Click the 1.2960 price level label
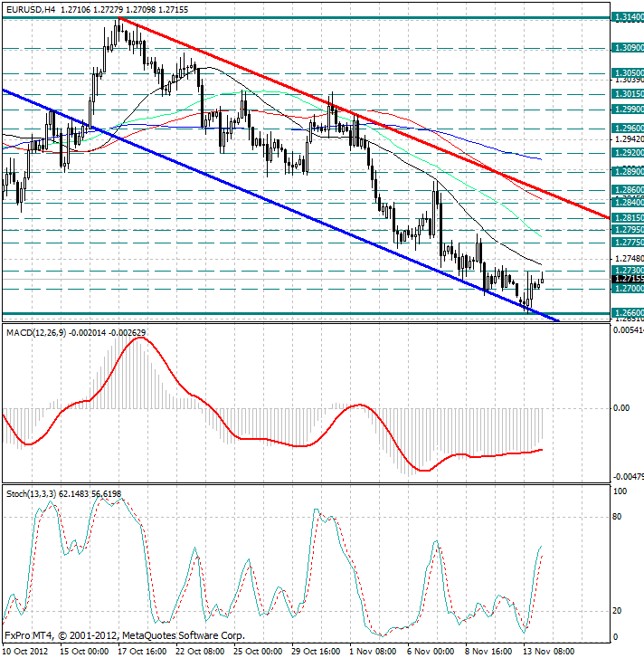644x658 pixels. [628, 129]
